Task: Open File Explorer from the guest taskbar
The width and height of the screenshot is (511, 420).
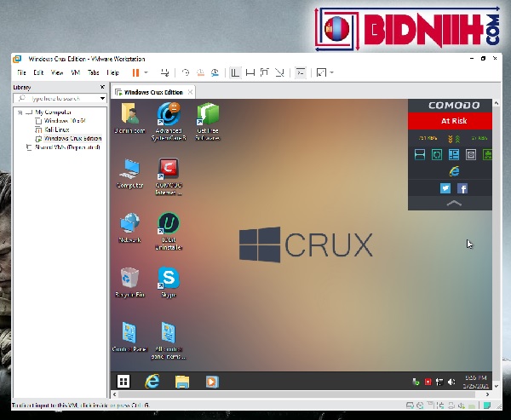Action: pos(182,381)
